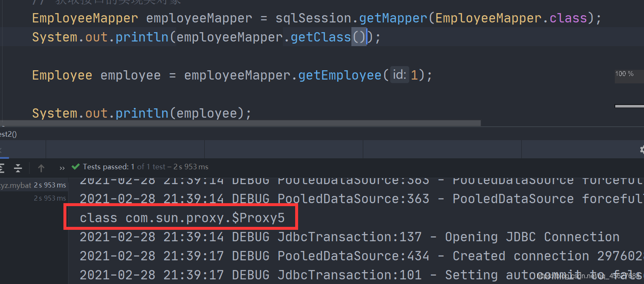This screenshot has width=644, height=284.
Task: Select test row xyz.mybat 2 s 953 ms
Action: pyautogui.click(x=34, y=185)
